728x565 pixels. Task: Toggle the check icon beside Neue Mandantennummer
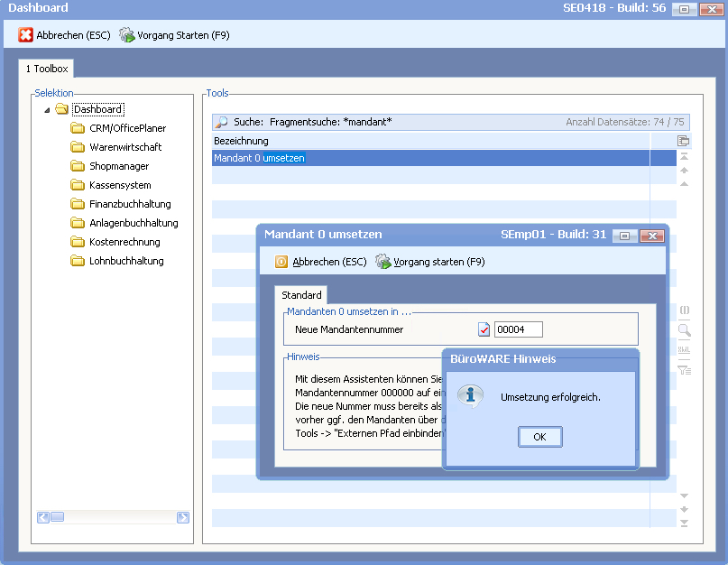coord(484,329)
